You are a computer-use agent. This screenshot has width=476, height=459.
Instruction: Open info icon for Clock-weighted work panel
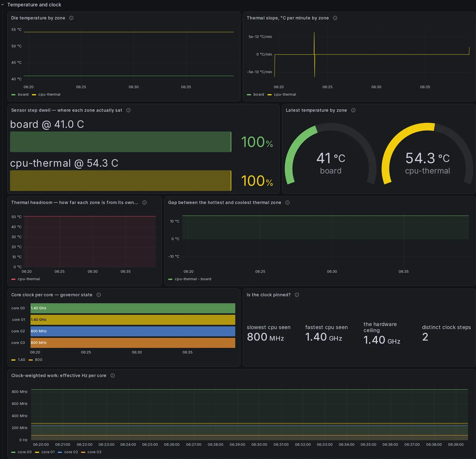click(113, 376)
